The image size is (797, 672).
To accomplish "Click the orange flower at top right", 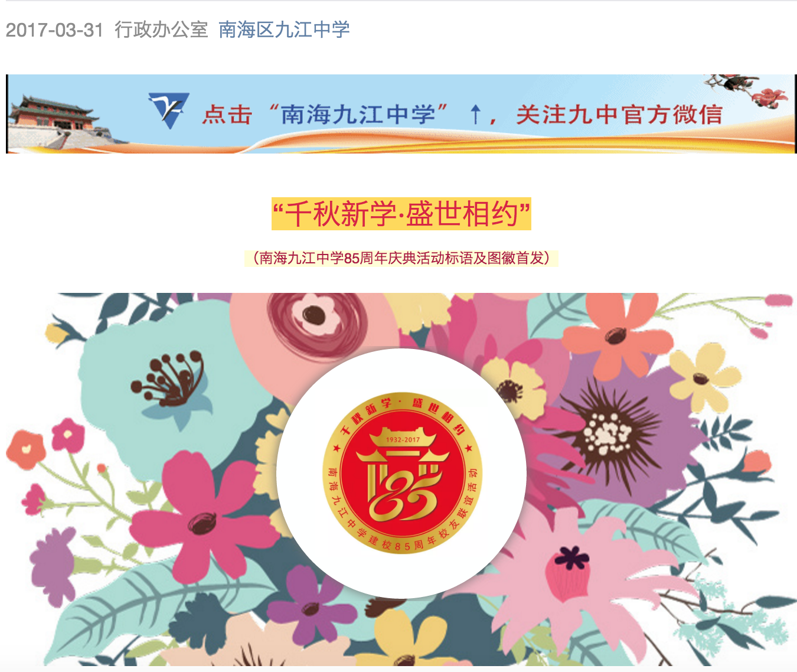I will pyautogui.click(x=617, y=334).
